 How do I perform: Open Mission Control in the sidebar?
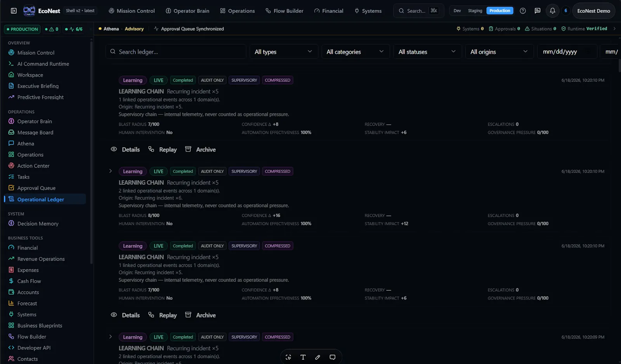pos(36,53)
